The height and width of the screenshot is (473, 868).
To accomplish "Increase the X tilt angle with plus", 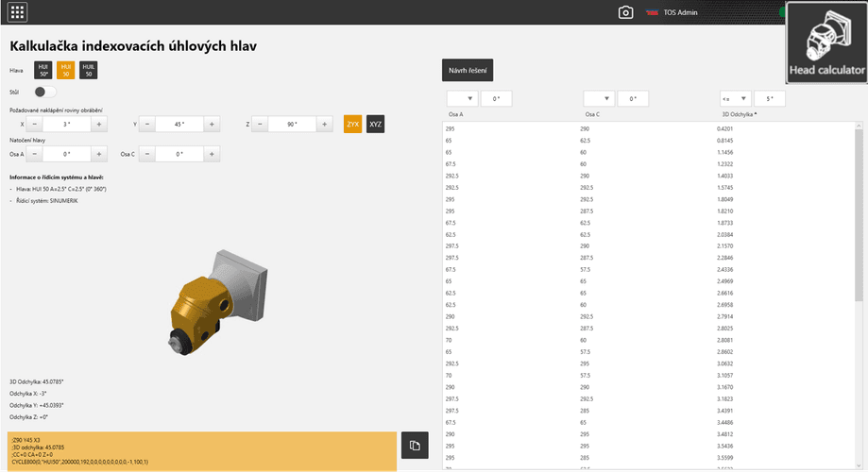I will click(x=99, y=124).
